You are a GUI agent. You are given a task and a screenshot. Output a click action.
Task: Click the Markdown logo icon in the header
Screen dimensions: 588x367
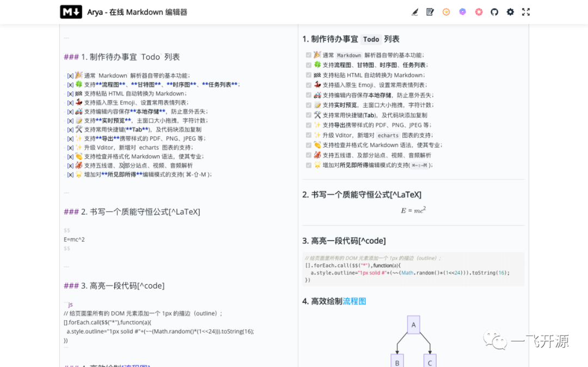(x=71, y=12)
